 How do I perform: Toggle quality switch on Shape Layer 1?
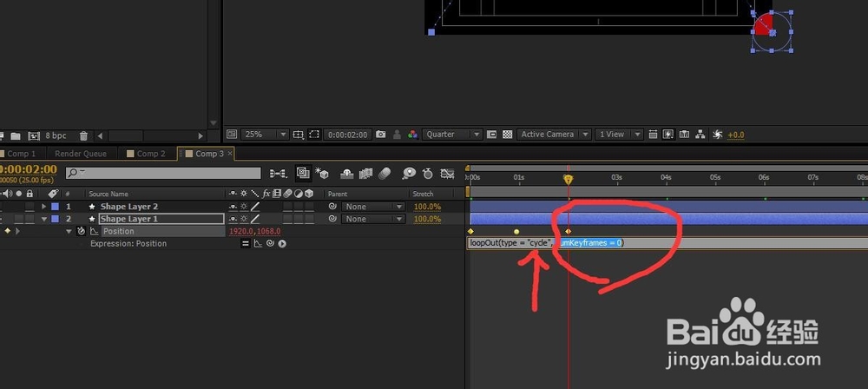click(255, 219)
